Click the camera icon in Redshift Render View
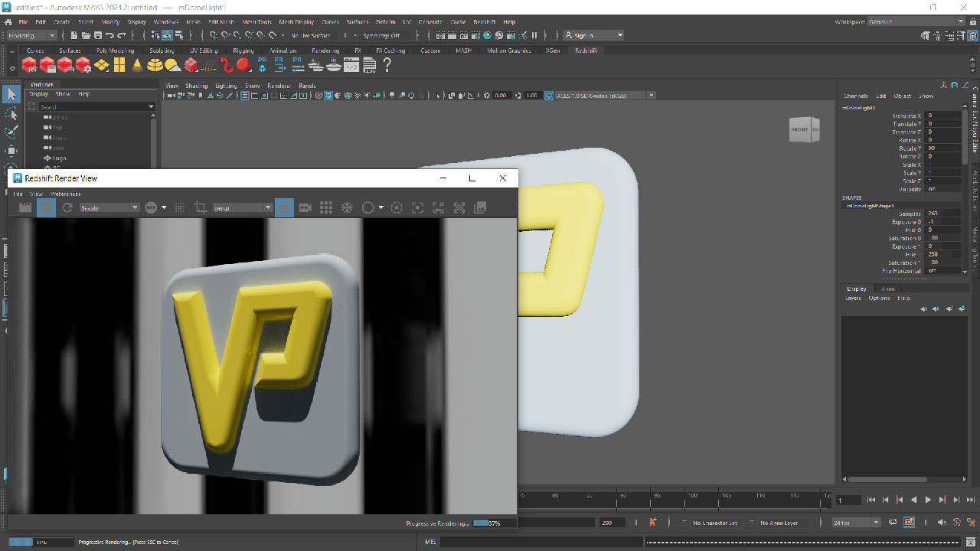Image resolution: width=980 pixels, height=551 pixels. click(x=305, y=207)
